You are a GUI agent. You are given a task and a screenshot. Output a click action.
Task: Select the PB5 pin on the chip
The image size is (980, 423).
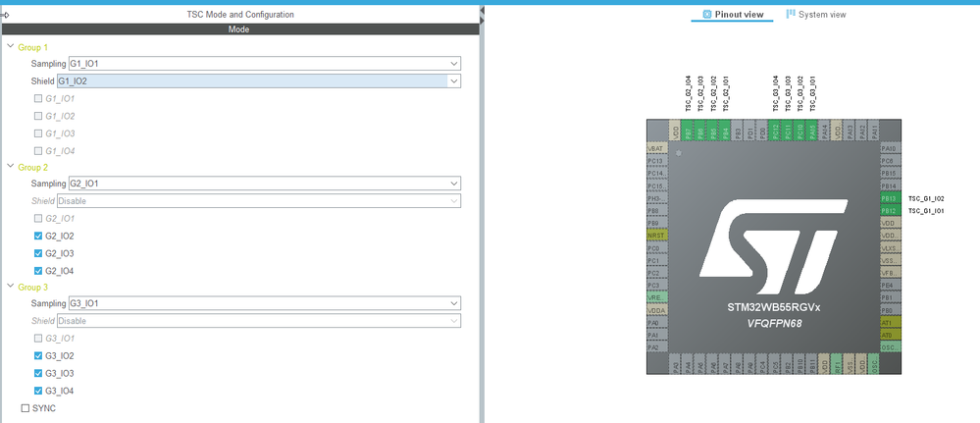[x=712, y=131]
